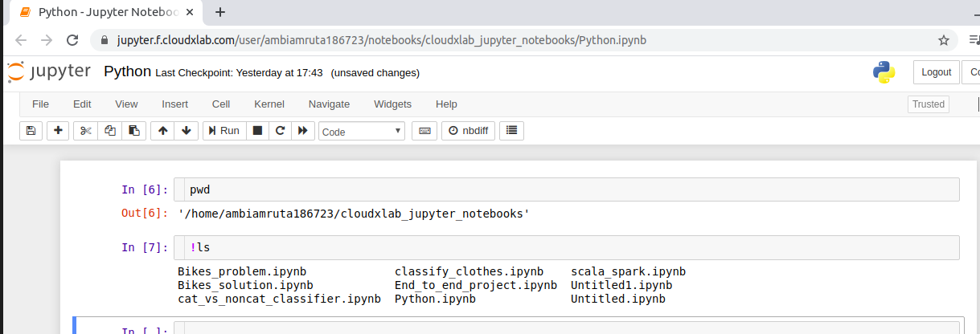Cut selected cells with the scissors icon
Screen dimensions: 980x334
click(x=86, y=131)
